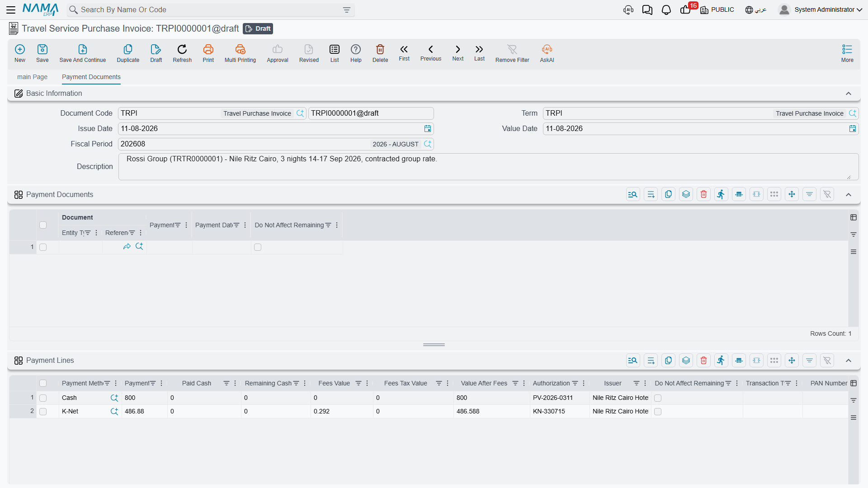Tick the K-Net row selection checkbox
868x488 pixels.
pos(43,412)
